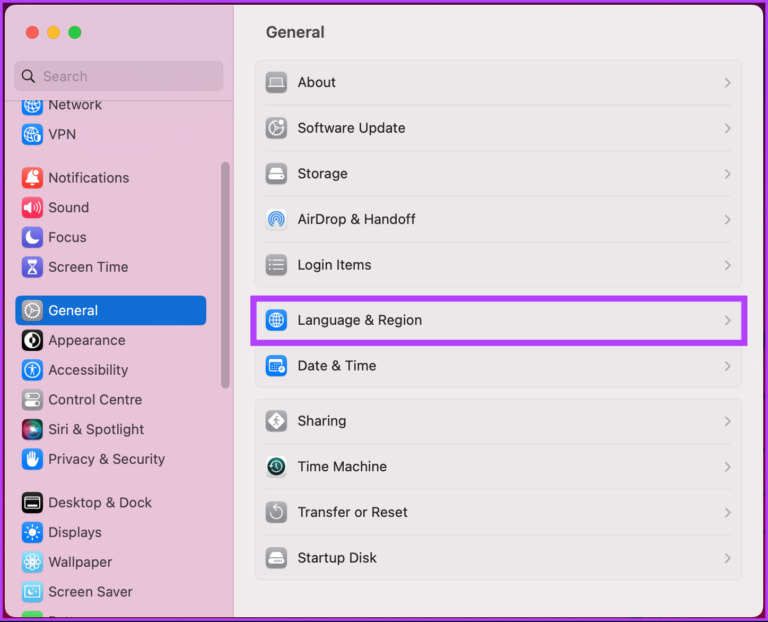Click the Screen Saver icon
768x622 pixels.
32,592
